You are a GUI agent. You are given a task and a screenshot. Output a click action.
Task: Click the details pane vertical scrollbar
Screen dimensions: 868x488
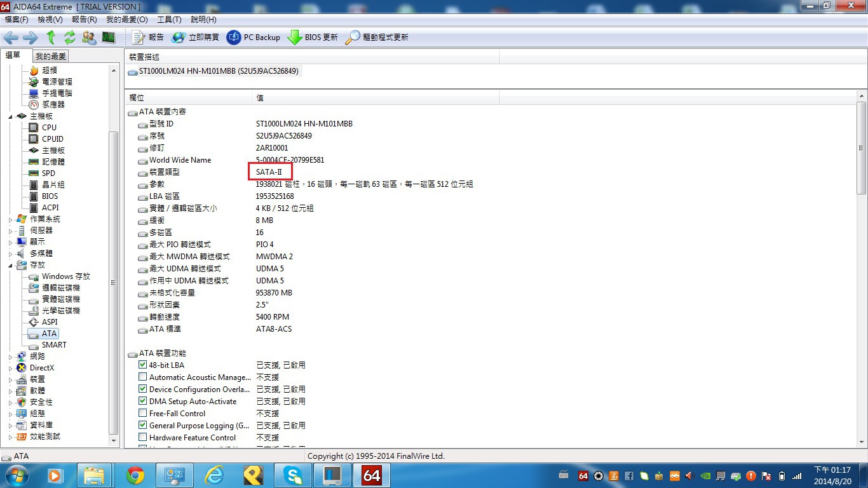(862, 148)
